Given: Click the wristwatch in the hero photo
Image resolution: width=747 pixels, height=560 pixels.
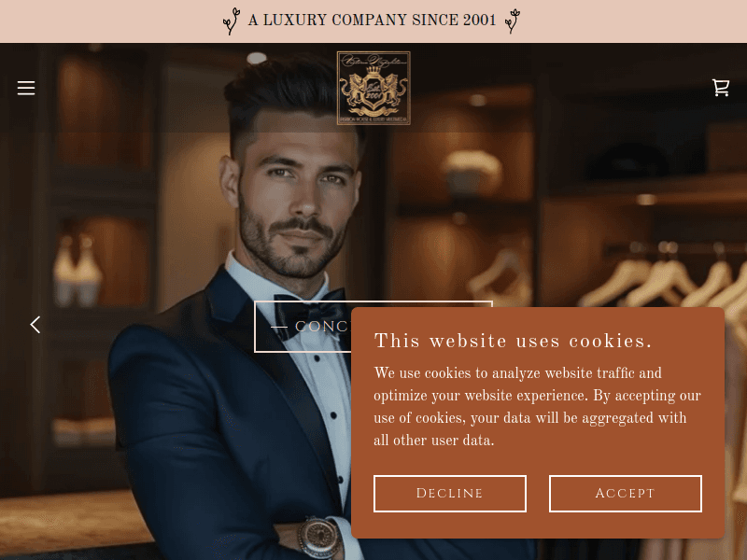Looking at the screenshot, I should click(318, 538).
